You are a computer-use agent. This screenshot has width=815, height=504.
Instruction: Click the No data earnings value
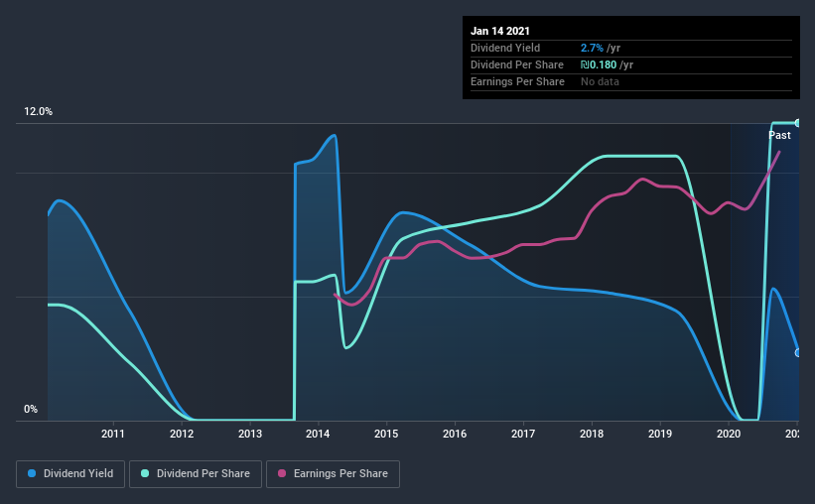click(x=600, y=81)
